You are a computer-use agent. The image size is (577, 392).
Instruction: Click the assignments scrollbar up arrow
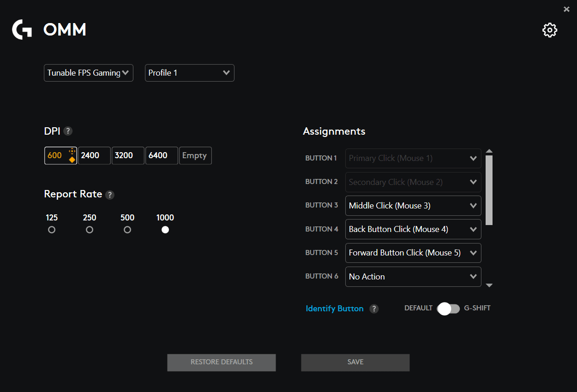[489, 151]
